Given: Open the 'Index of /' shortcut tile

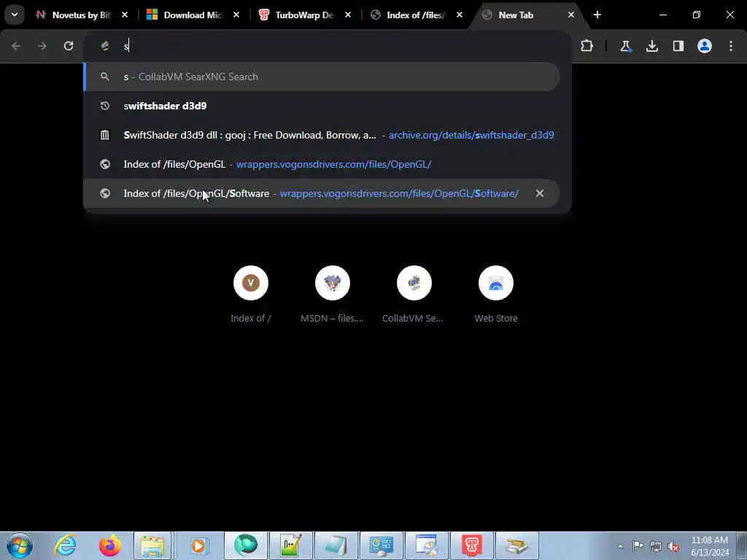Looking at the screenshot, I should click(x=251, y=295).
